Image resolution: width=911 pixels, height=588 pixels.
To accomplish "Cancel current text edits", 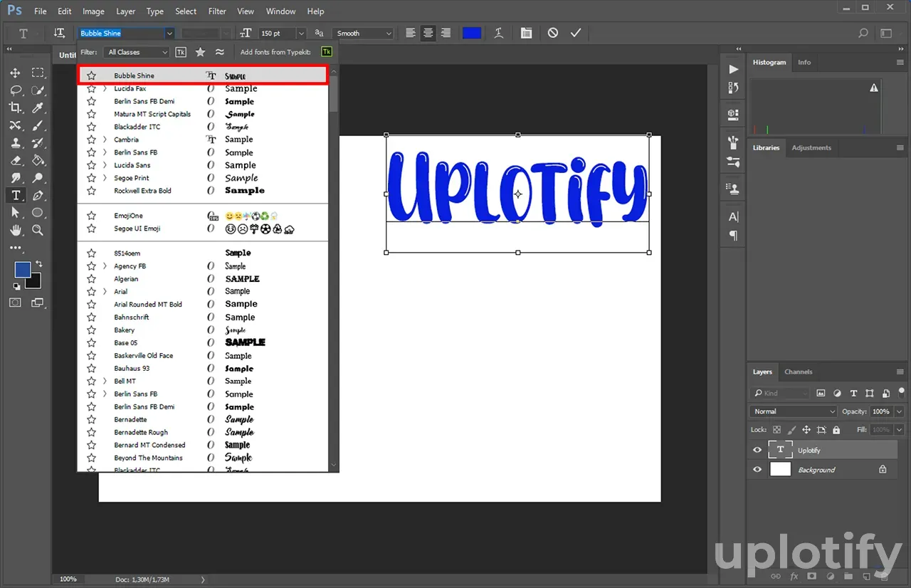I will [553, 33].
